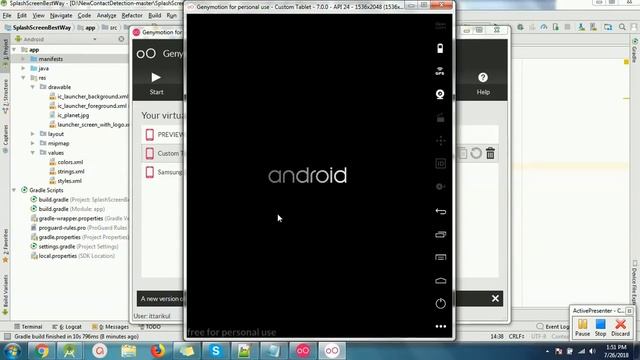Open the Event Log panel

[x=553, y=327]
